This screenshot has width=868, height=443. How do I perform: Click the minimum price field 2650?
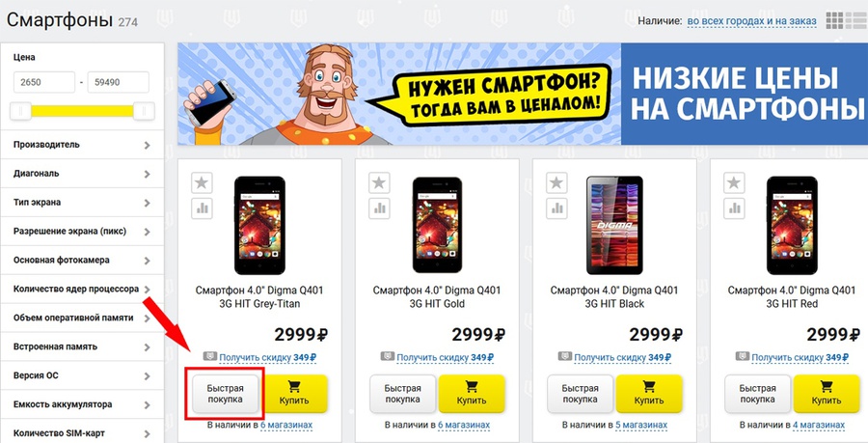tap(44, 82)
